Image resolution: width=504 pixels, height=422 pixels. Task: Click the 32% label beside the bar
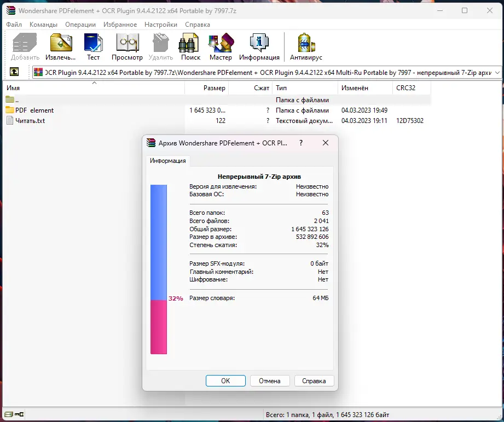(176, 298)
